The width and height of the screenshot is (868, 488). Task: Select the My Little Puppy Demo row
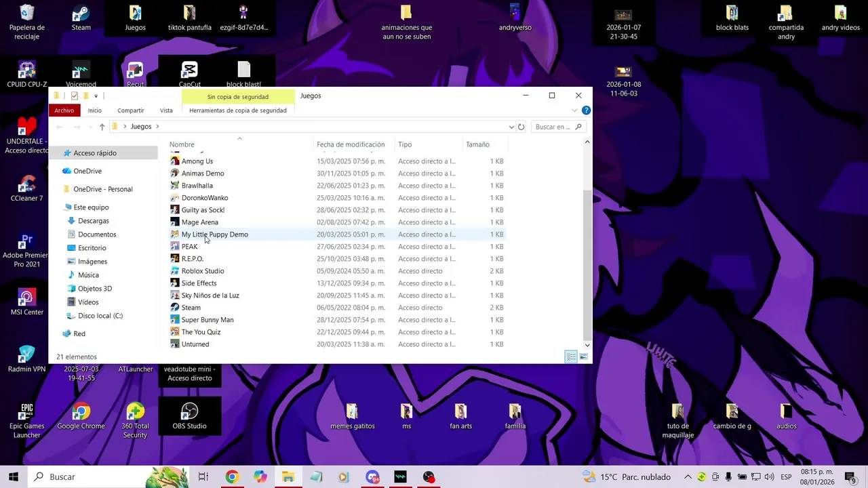point(337,235)
